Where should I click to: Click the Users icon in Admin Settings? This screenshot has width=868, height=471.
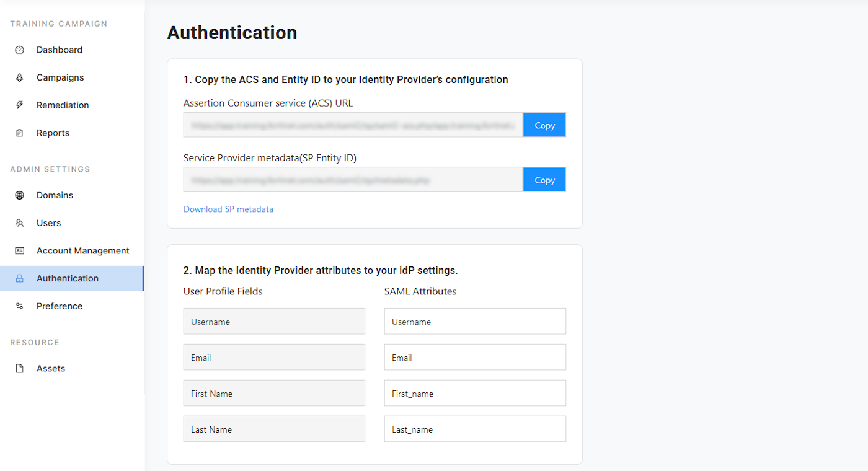20,222
